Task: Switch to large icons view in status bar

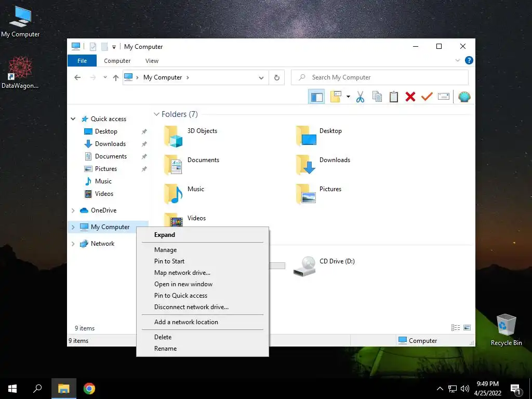Action: [467, 328]
